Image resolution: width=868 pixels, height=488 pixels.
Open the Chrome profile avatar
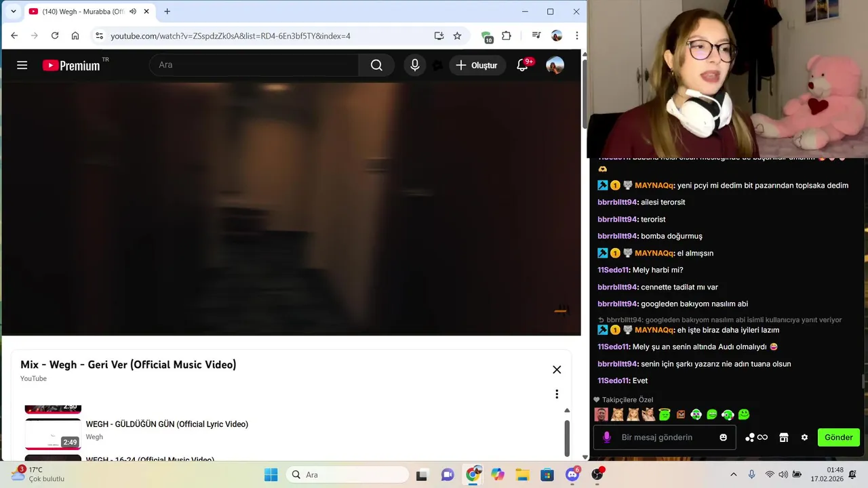click(x=557, y=36)
